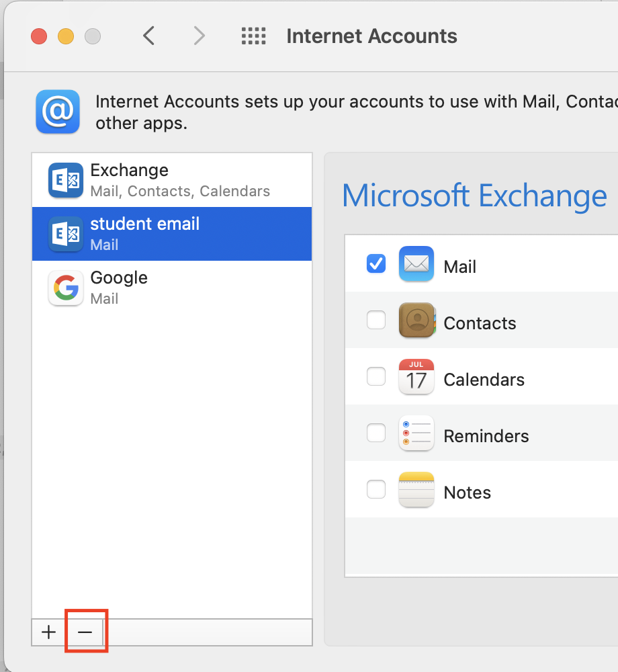Enable the Calendars checkbox

coord(376,377)
